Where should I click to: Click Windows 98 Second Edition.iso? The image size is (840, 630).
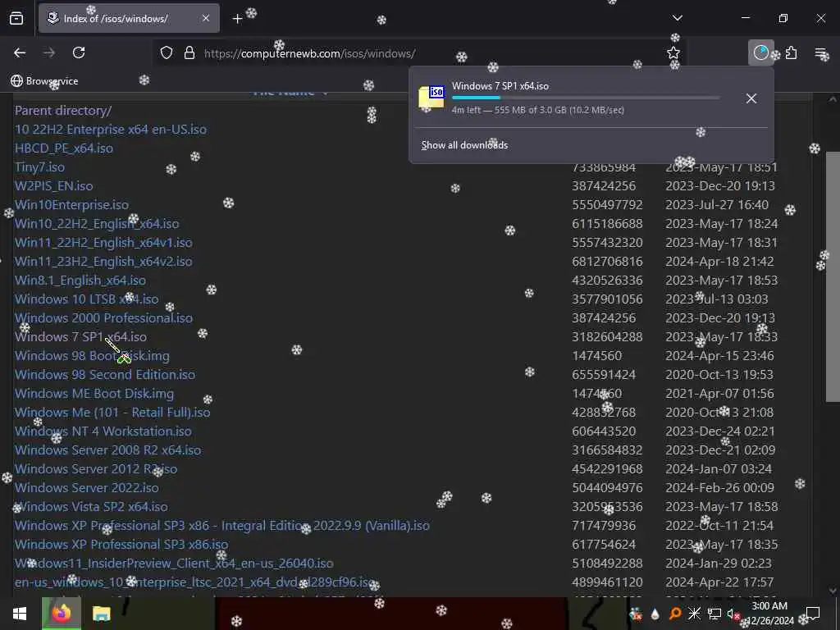[105, 374]
